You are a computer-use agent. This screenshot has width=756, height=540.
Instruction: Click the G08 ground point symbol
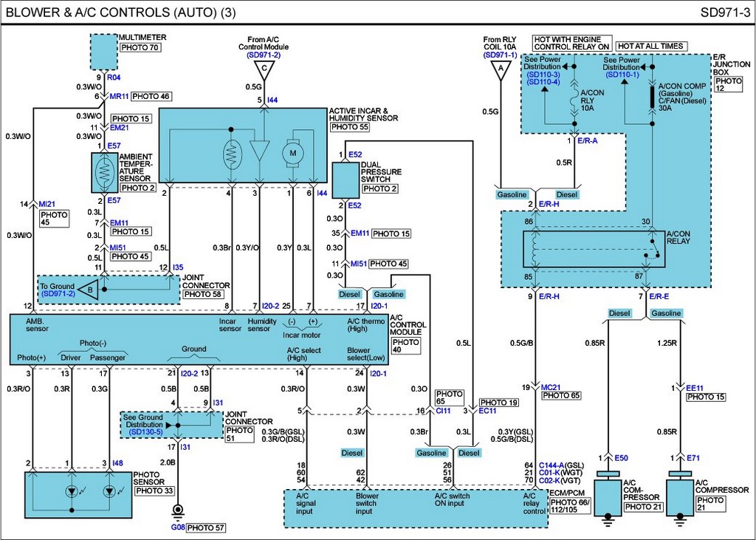[x=177, y=510]
